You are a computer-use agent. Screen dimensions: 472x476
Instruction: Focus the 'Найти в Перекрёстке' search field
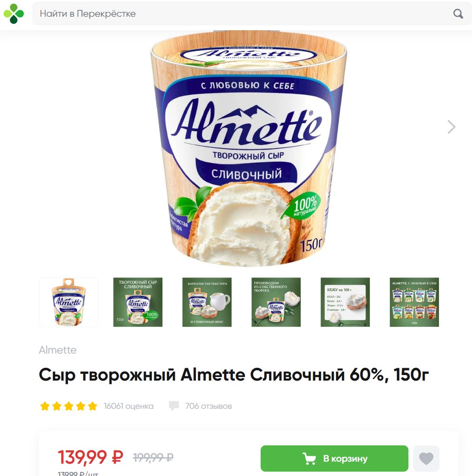point(252,13)
